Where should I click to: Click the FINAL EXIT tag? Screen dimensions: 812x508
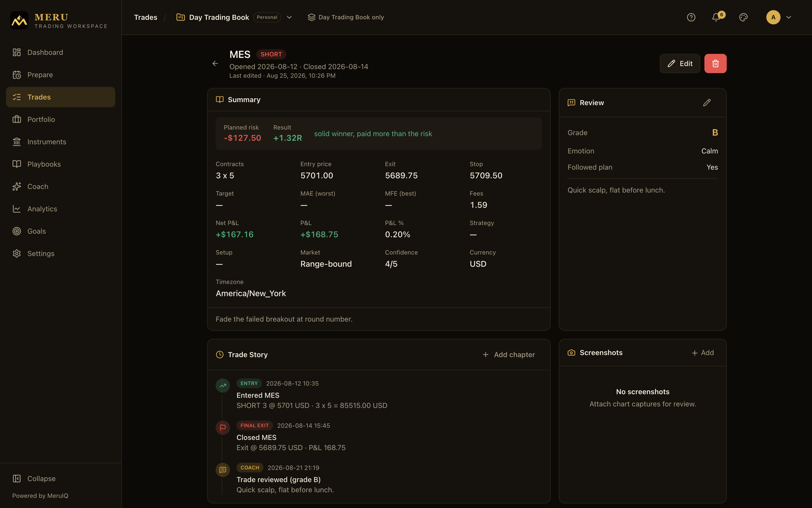(254, 425)
